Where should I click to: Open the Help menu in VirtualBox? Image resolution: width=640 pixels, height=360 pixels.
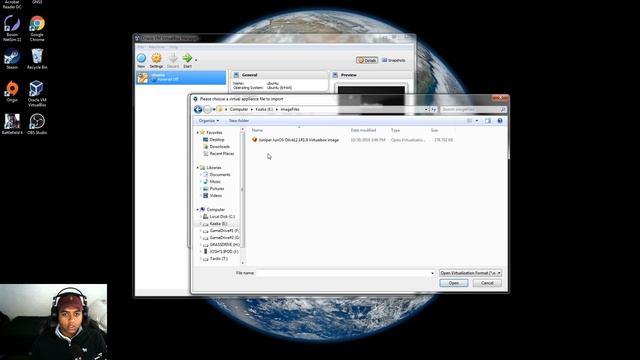coord(174,47)
